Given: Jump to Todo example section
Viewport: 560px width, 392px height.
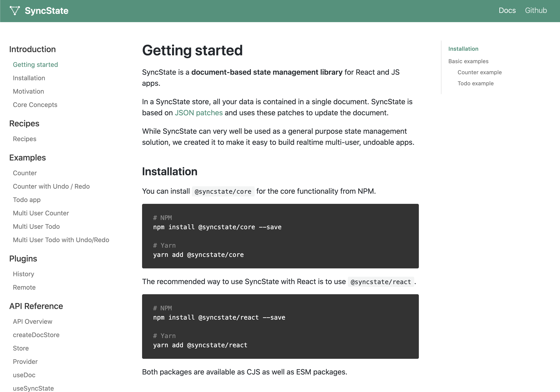Looking at the screenshot, I should [x=475, y=83].
